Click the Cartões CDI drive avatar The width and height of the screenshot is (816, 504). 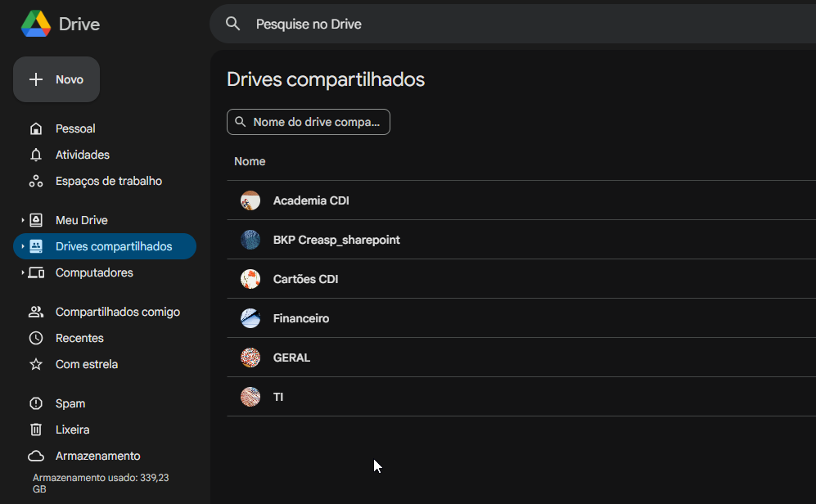click(250, 279)
